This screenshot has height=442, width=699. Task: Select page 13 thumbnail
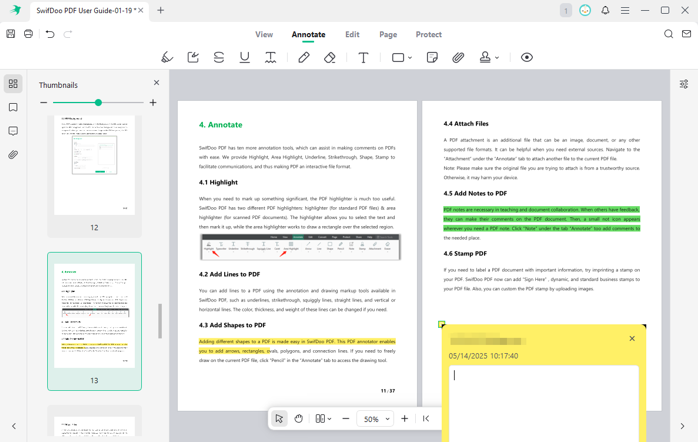(95, 321)
